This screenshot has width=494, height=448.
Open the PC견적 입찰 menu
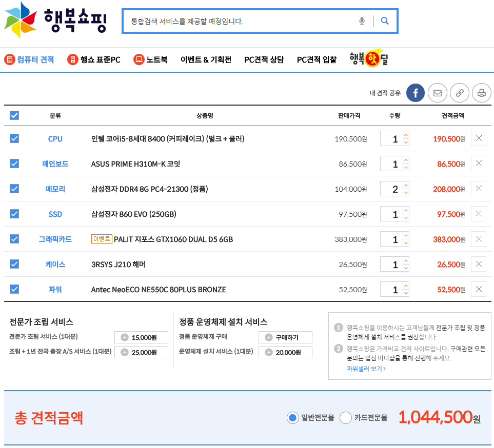click(x=317, y=59)
